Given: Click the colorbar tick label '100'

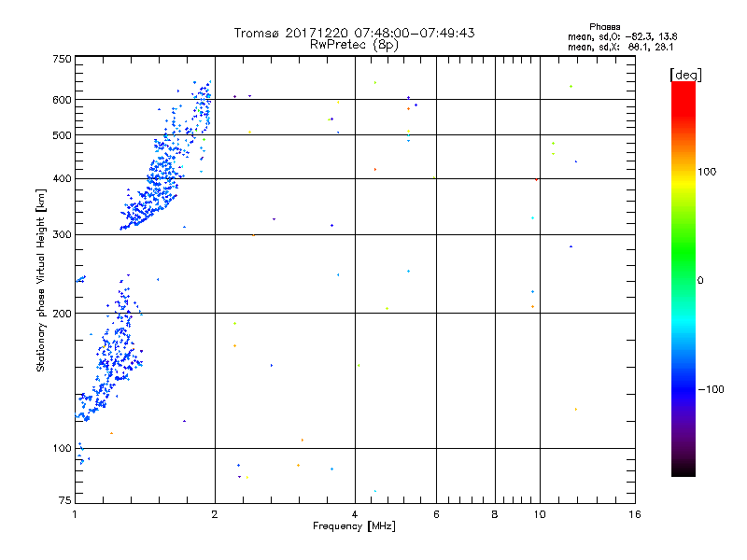Looking at the screenshot, I should coord(707,172).
